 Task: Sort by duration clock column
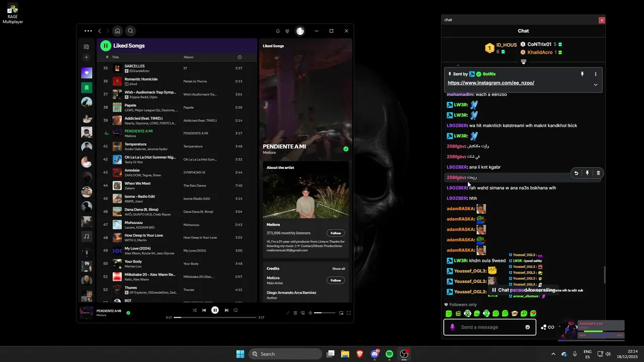[239, 57]
